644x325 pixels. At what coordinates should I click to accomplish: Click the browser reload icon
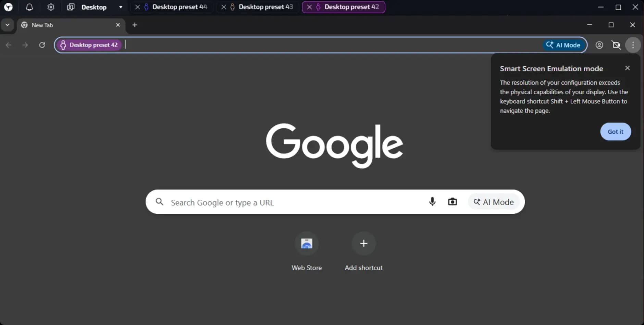click(42, 45)
